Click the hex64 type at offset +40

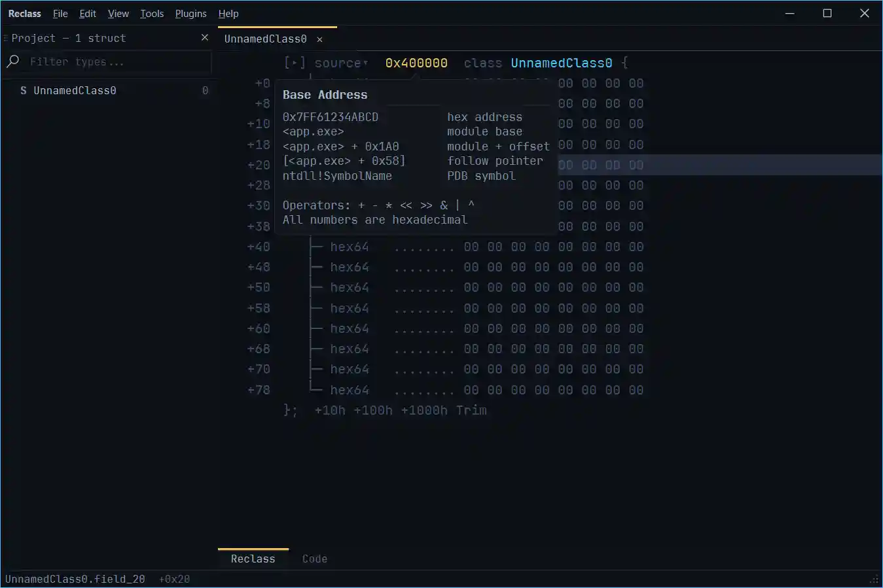350,247
